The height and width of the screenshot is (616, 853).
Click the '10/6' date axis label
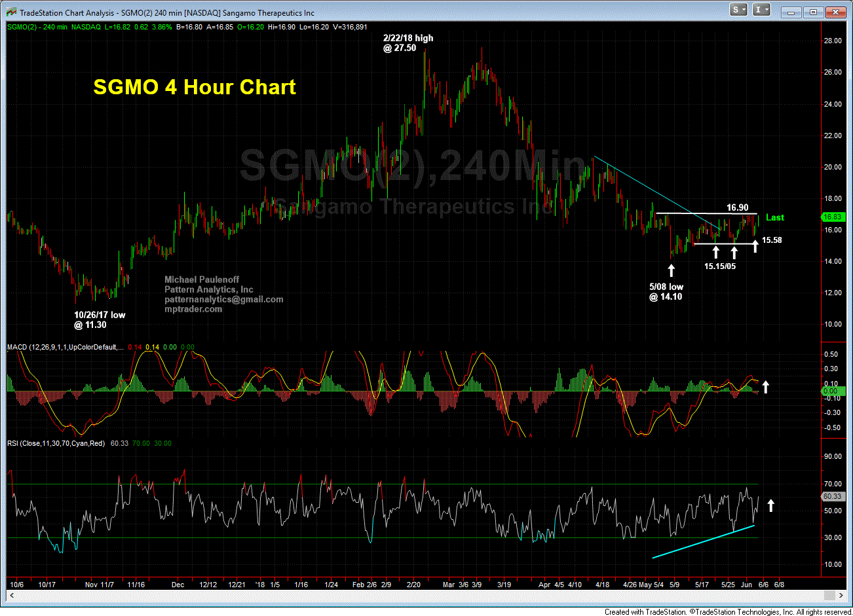[x=17, y=585]
